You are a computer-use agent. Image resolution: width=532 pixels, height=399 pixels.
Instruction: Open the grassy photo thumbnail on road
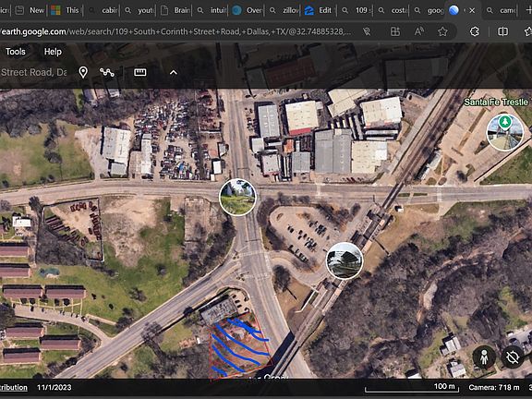[x=237, y=197]
